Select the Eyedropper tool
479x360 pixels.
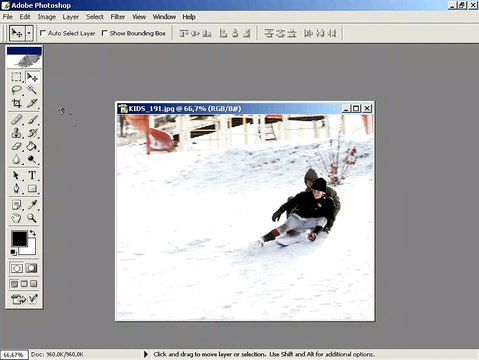pos(32,205)
